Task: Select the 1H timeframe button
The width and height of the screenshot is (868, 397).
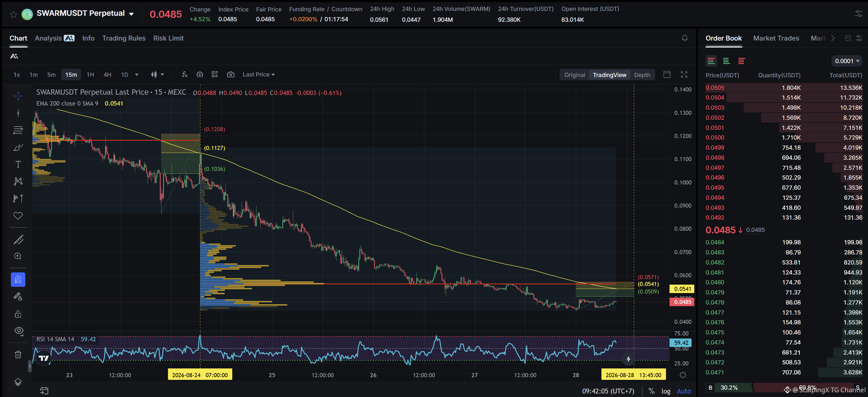Action: click(x=90, y=74)
